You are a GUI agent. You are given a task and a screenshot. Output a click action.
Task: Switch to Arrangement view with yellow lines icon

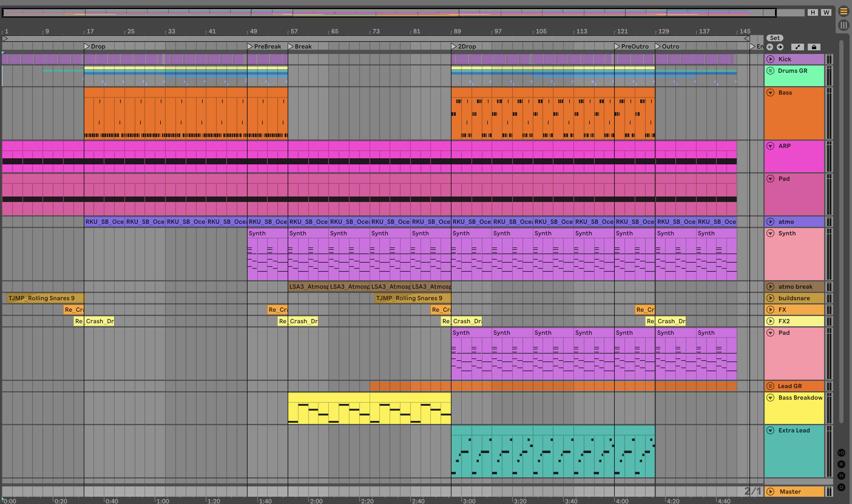point(844,11)
